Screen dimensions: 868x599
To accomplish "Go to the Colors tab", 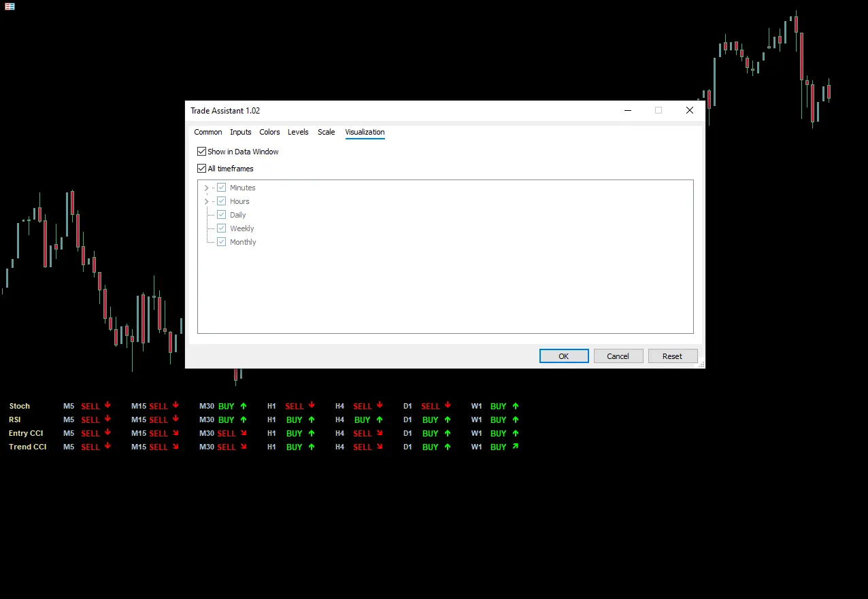I will (269, 132).
